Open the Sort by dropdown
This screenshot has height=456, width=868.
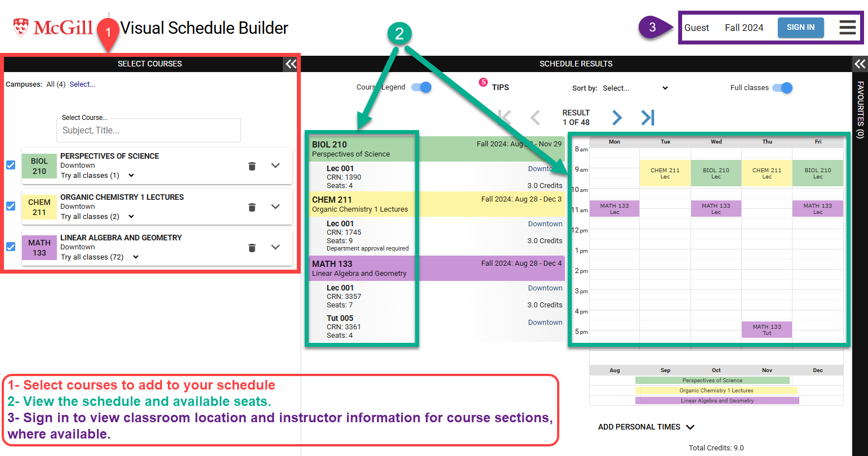[x=635, y=88]
